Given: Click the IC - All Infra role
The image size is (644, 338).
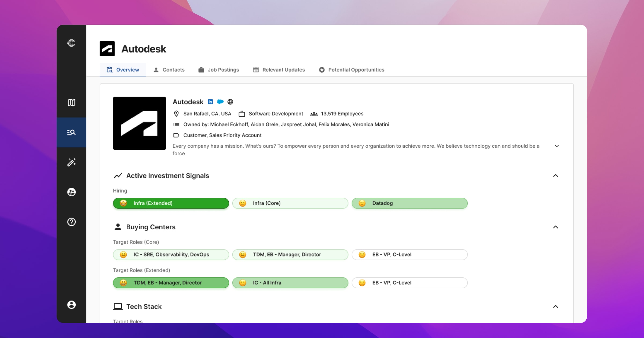Looking at the screenshot, I should click(290, 283).
